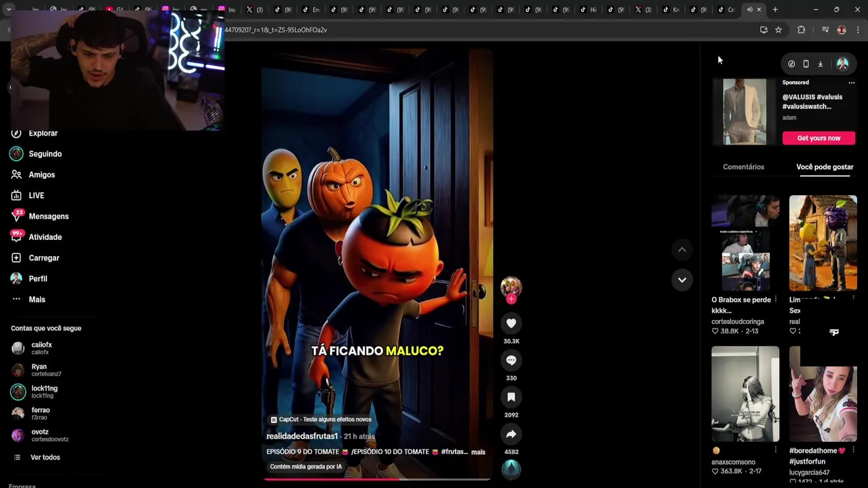
Task: Open Seguindo in the sidebar
Action: point(37,154)
